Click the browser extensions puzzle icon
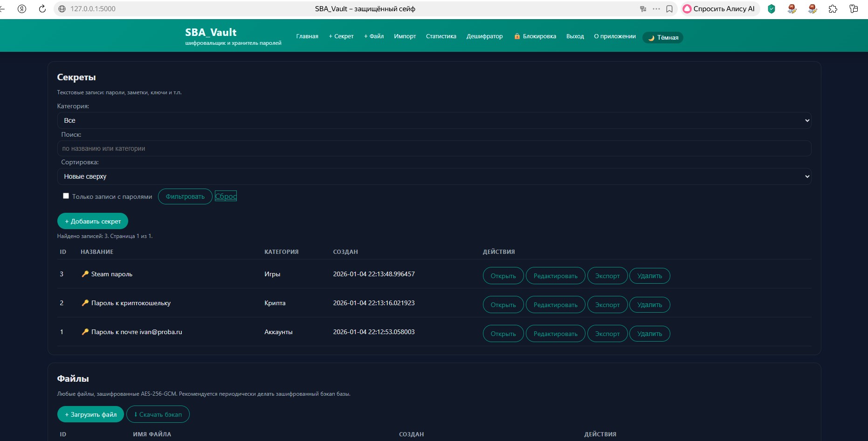This screenshot has height=441, width=868. pos(834,8)
